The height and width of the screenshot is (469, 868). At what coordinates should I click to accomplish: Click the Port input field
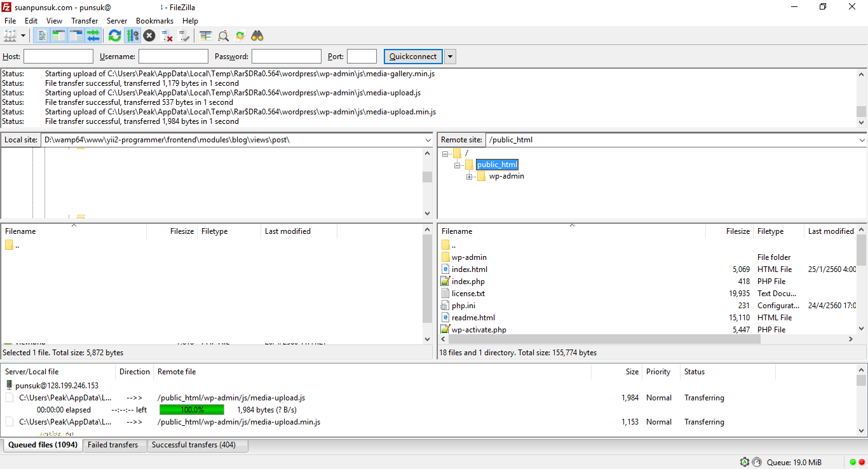tap(362, 57)
